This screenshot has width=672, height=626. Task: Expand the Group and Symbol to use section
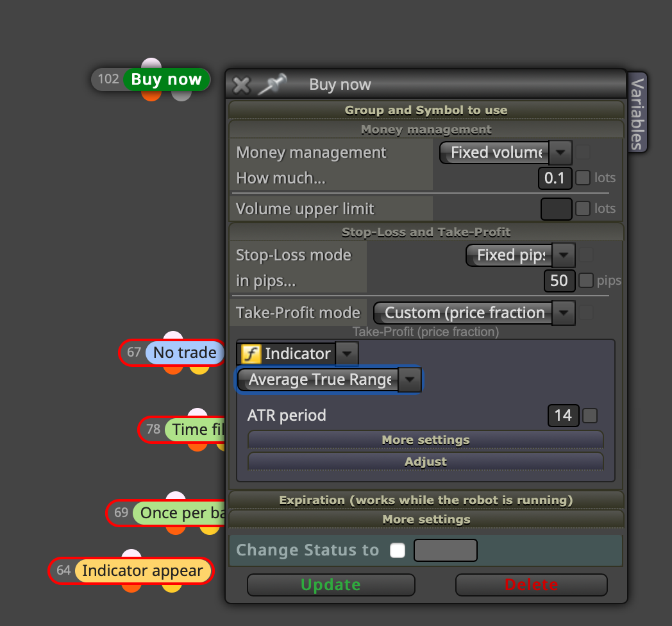(426, 110)
